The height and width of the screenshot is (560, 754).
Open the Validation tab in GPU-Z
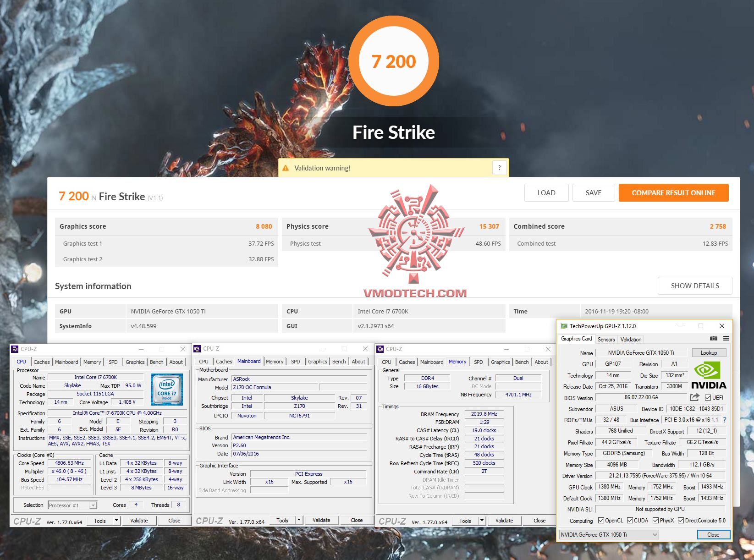click(x=631, y=339)
